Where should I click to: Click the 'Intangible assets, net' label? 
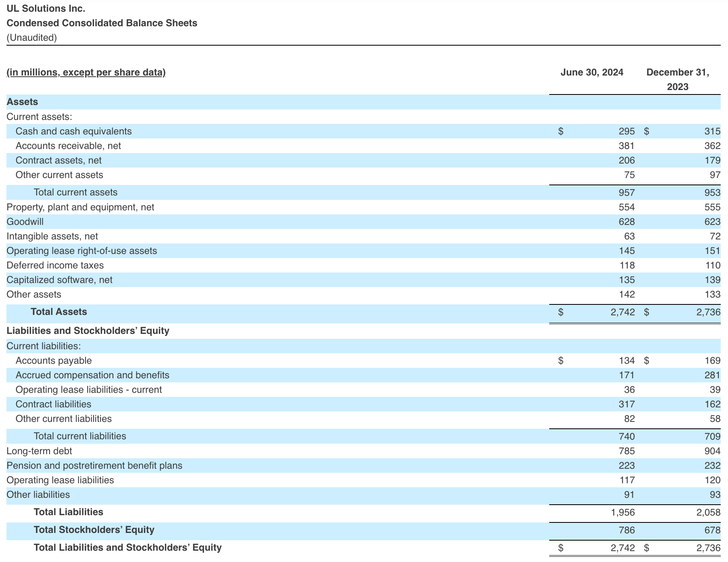[52, 236]
